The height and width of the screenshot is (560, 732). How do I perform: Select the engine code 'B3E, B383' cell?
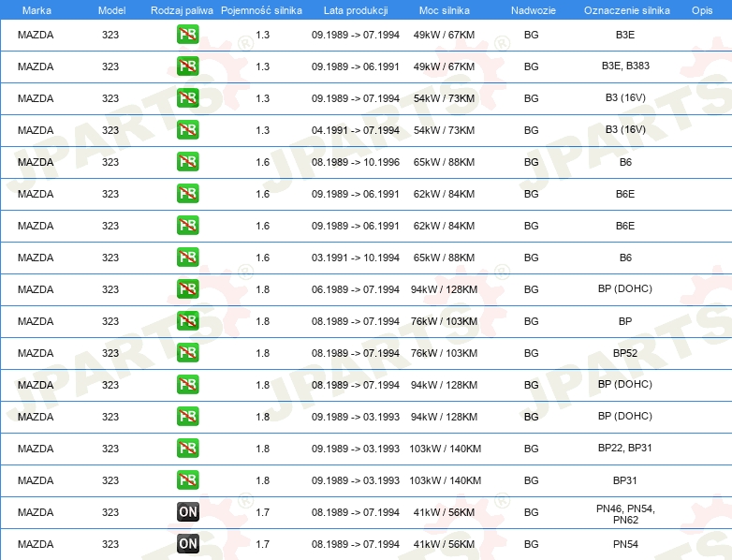(x=625, y=66)
